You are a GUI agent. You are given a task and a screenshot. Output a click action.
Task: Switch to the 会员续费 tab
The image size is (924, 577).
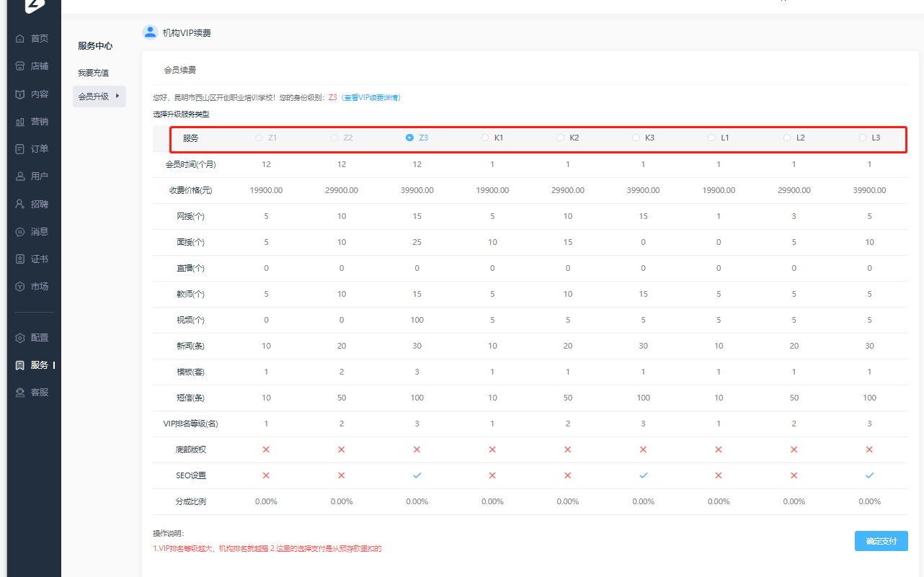pos(179,70)
